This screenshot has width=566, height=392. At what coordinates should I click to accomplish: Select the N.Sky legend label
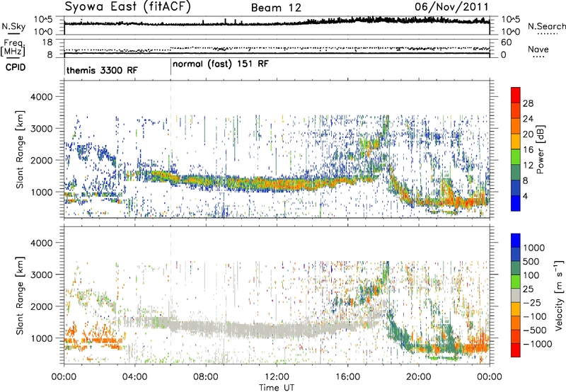click(13, 26)
